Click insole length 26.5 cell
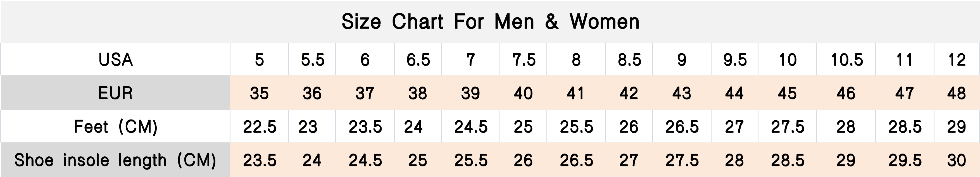Screen dimensions: 980x177 (x=576, y=160)
